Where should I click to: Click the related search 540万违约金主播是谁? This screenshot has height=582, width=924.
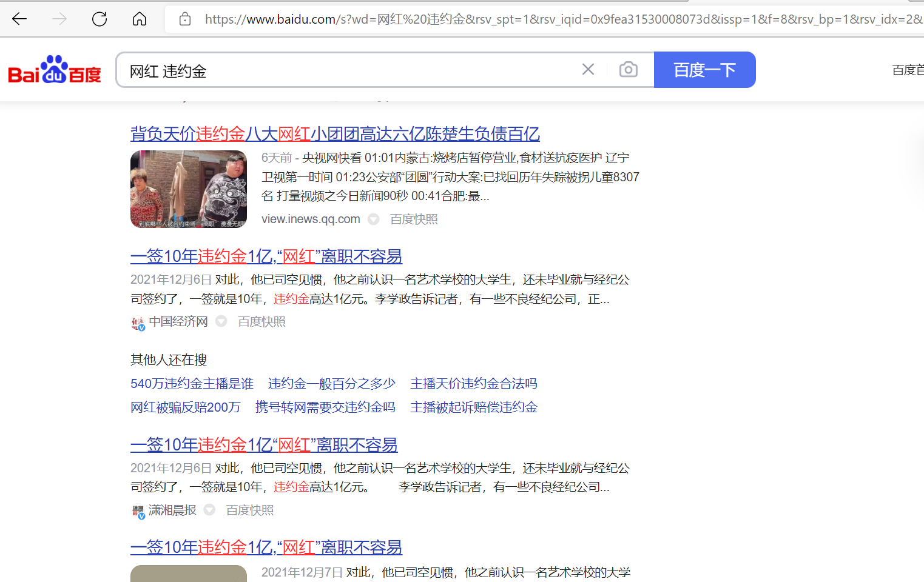point(192,383)
